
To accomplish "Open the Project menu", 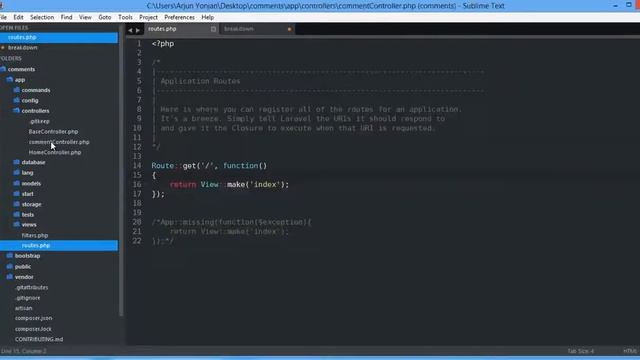I will click(148, 17).
